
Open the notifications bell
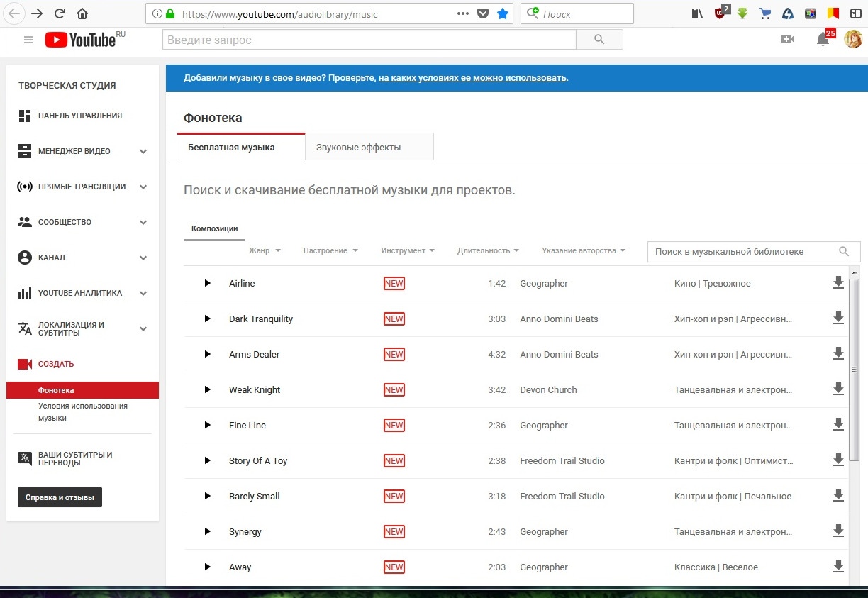[823, 40]
